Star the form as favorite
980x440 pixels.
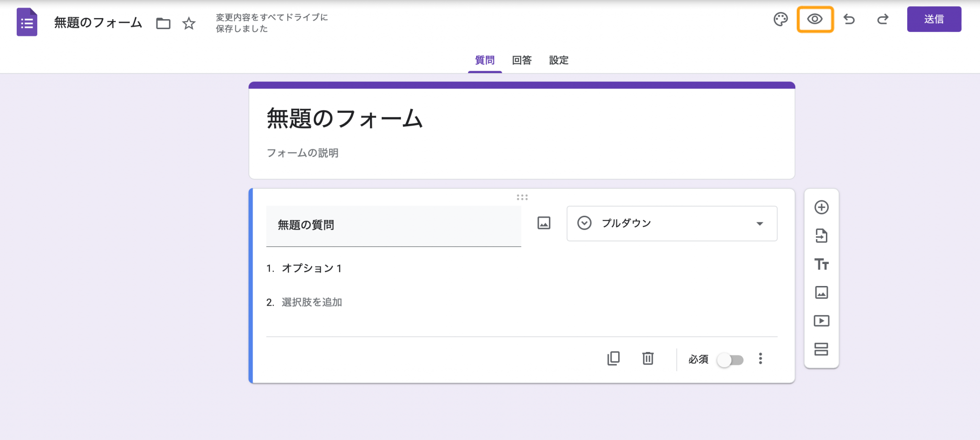[x=189, y=23]
